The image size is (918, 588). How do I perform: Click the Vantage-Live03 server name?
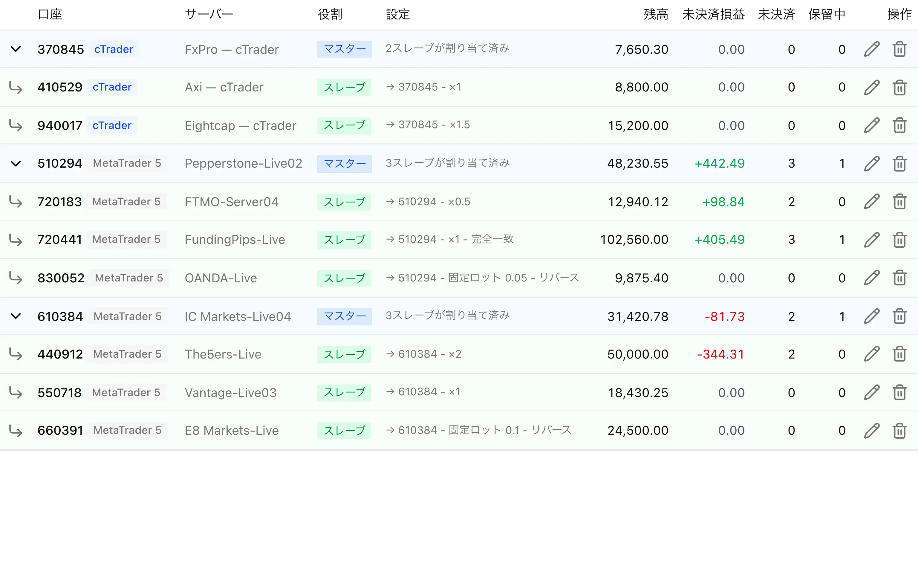click(x=231, y=393)
